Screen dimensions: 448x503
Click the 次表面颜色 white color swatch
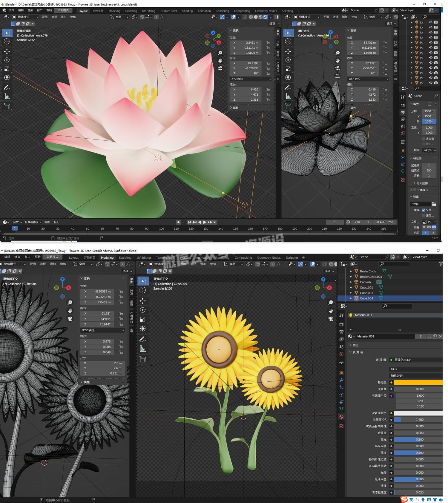[418, 413]
